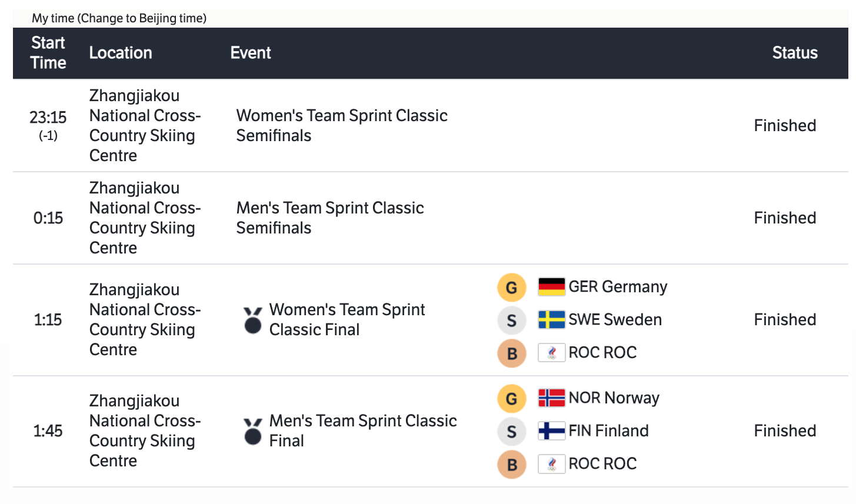Select NOR Norway gold medalist entry
This screenshot has height=504, width=856.
(x=614, y=398)
